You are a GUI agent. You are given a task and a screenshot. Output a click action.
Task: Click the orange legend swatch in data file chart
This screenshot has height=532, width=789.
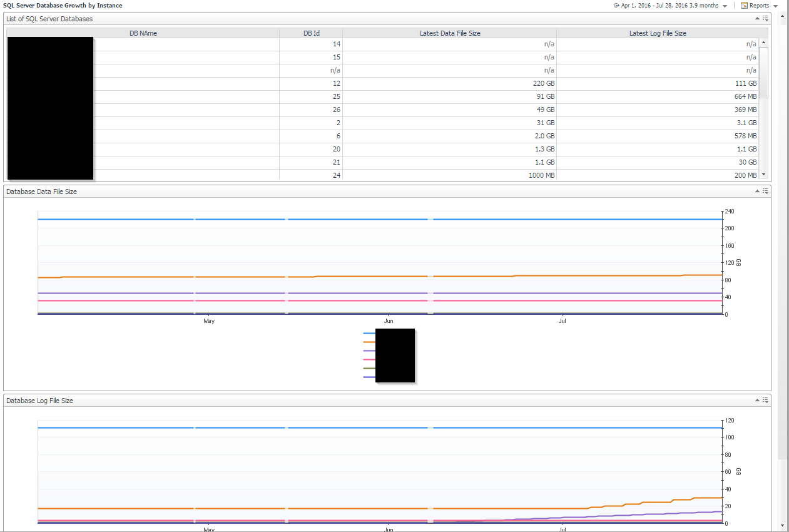(369, 342)
